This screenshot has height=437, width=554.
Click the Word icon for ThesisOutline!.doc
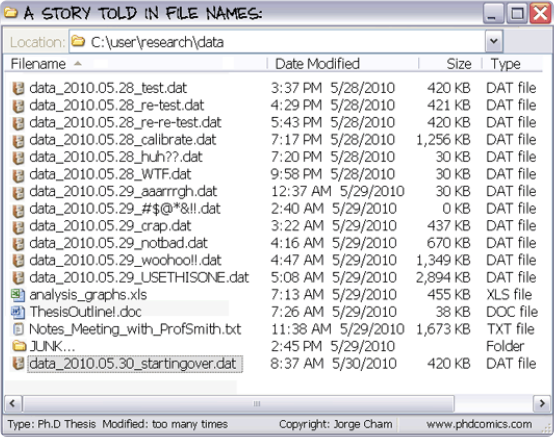click(x=18, y=312)
